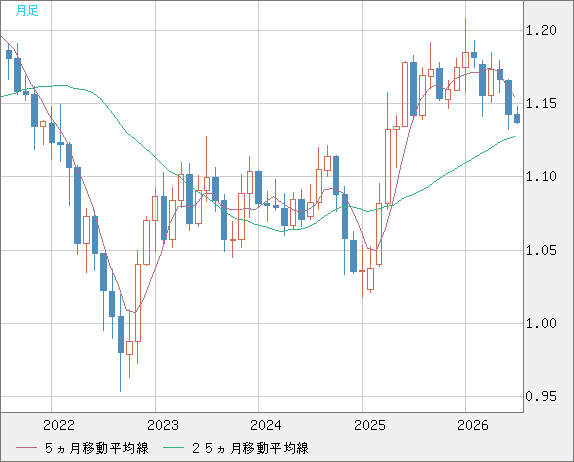
Task: Click the 2022 year label on time axis
Action: click(x=59, y=425)
